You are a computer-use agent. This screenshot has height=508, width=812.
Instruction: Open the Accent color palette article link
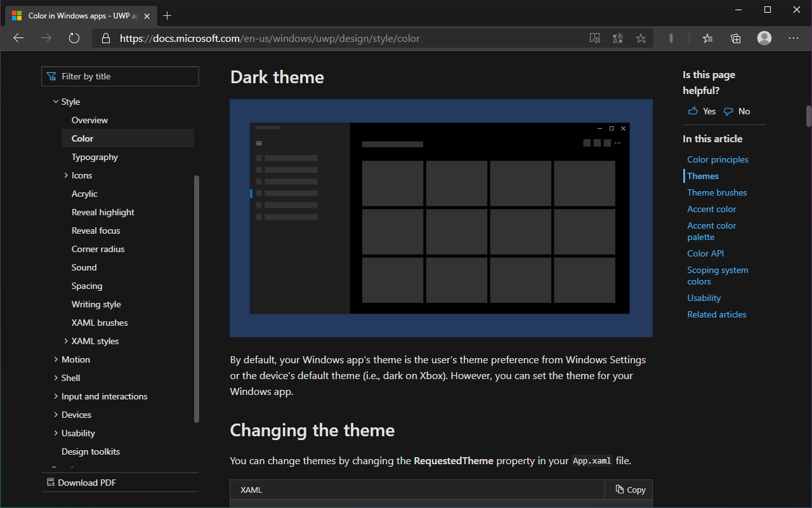711,231
